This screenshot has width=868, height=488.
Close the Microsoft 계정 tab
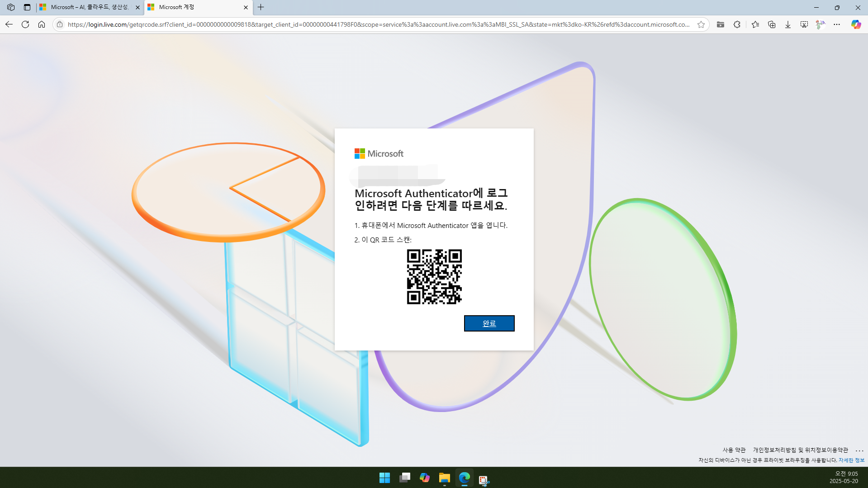[246, 7]
